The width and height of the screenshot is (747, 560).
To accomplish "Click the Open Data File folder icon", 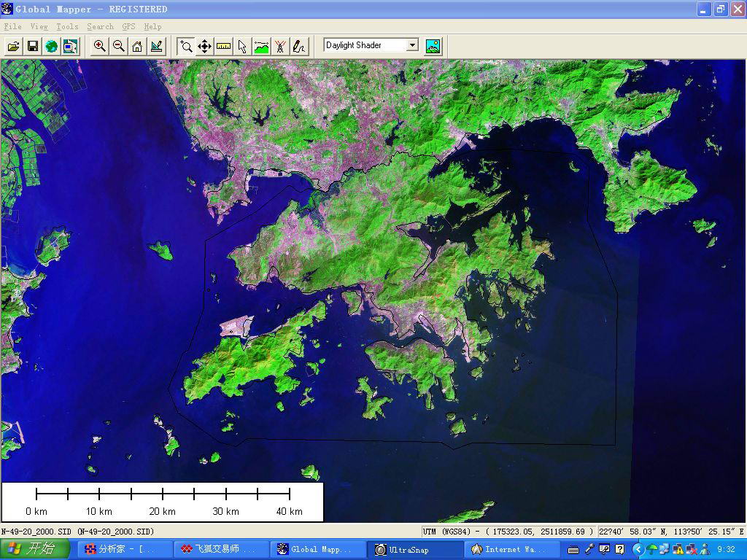I will tap(13, 46).
